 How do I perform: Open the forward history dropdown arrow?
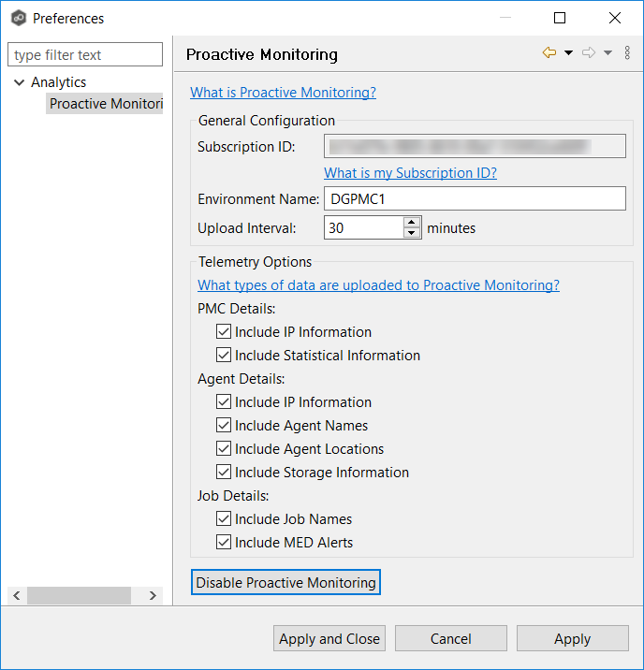click(607, 53)
